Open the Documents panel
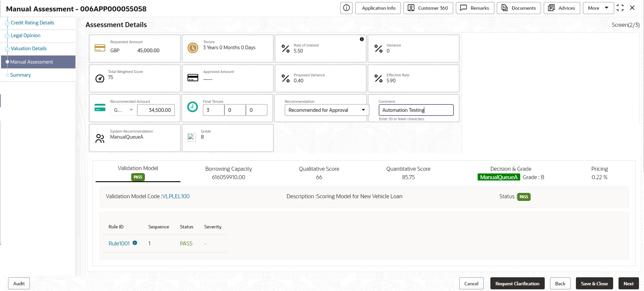The image size is (644, 291). [x=519, y=8]
